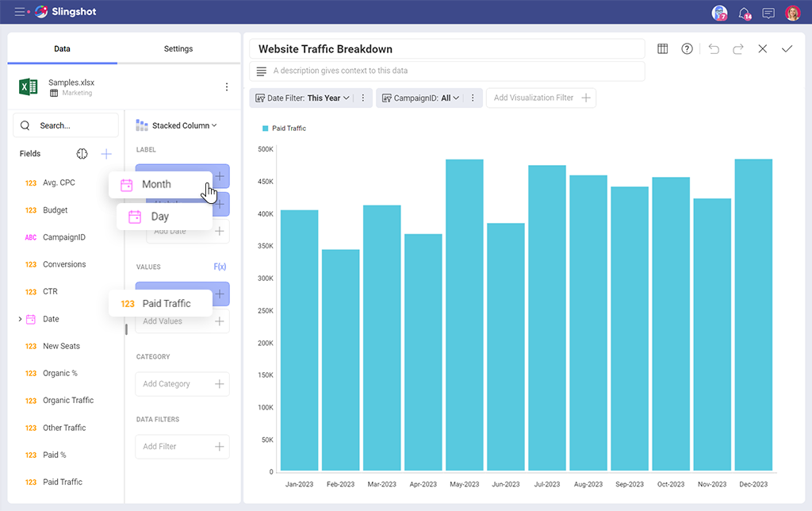Open the hamburger menu in the top bar
The image size is (812, 511).
pyautogui.click(x=20, y=13)
